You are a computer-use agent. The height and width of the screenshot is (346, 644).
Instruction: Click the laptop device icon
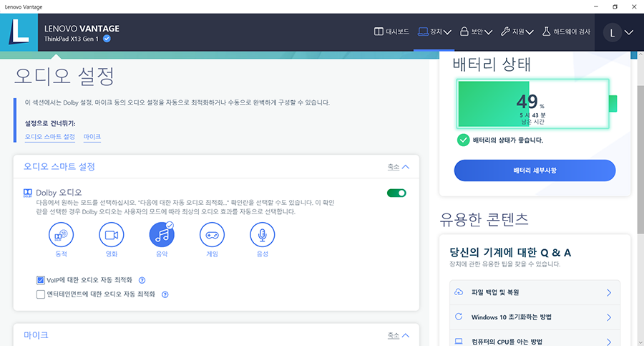(x=423, y=32)
